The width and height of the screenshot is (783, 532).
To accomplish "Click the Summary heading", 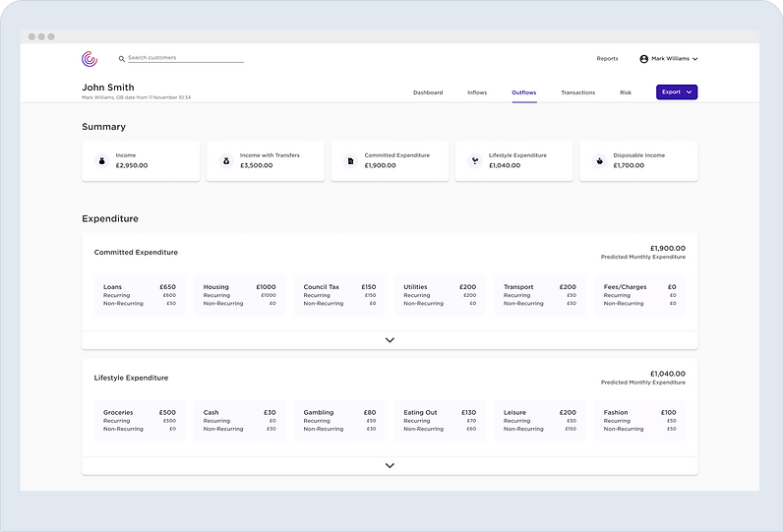I will point(104,127).
